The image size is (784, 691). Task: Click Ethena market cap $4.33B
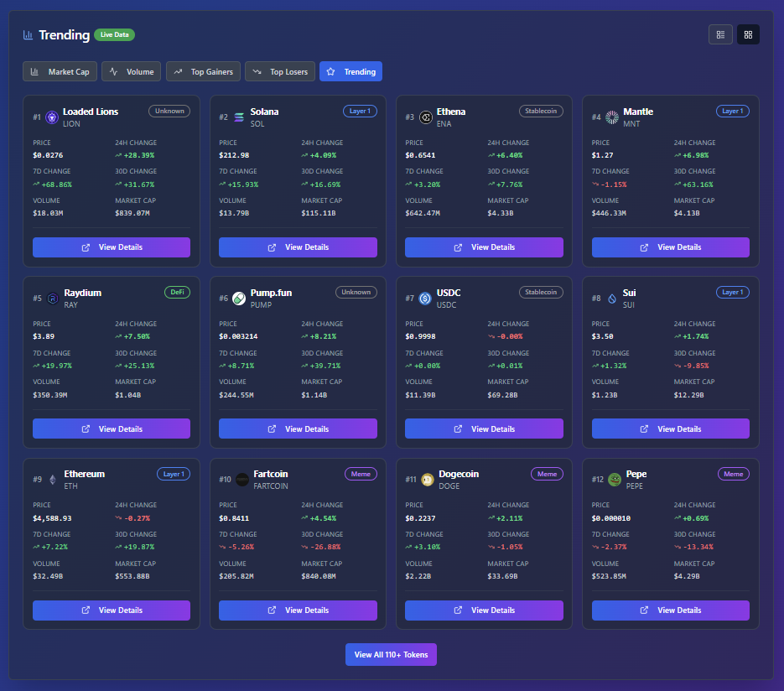click(501, 214)
